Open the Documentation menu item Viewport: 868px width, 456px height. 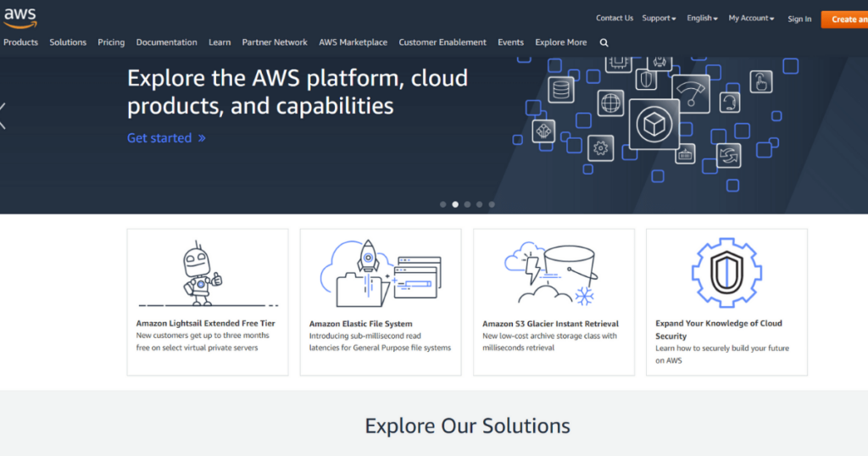coord(166,42)
